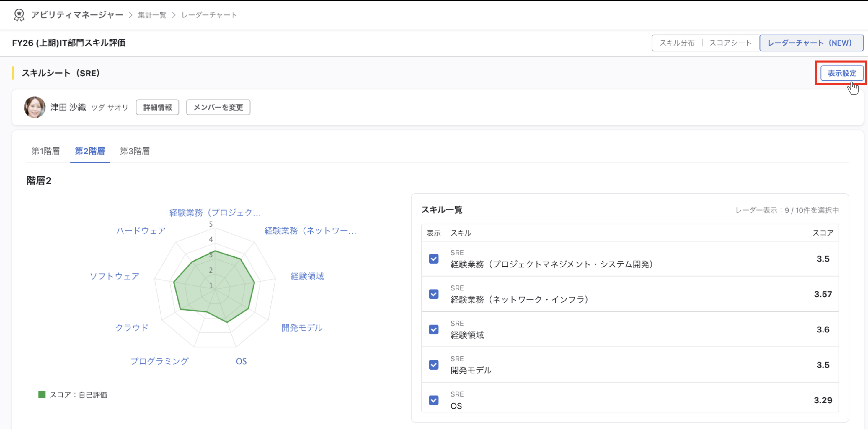
Task: Click radar axis label ハードウェア
Action: tap(141, 230)
